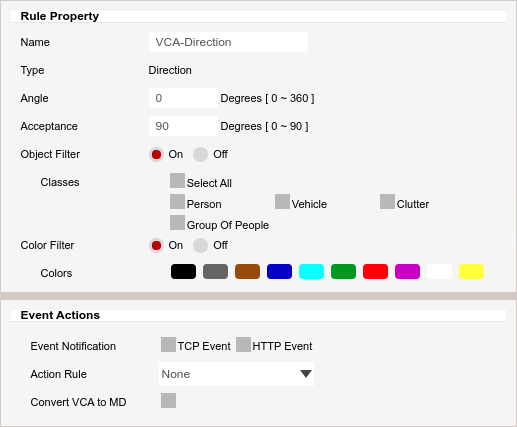Image resolution: width=517 pixels, height=427 pixels.
Task: Turn Object Filter Off
Action: (x=200, y=154)
